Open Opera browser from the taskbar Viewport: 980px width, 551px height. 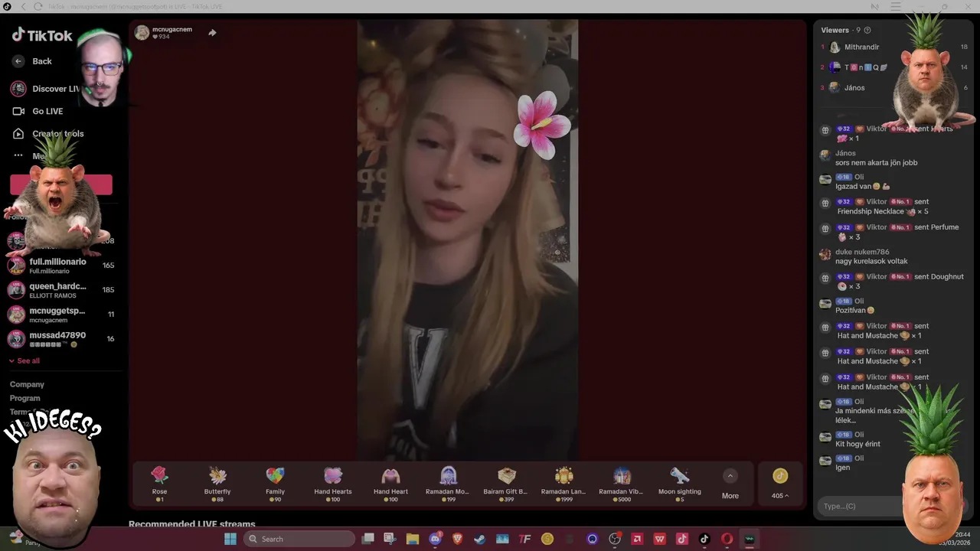[x=727, y=539]
